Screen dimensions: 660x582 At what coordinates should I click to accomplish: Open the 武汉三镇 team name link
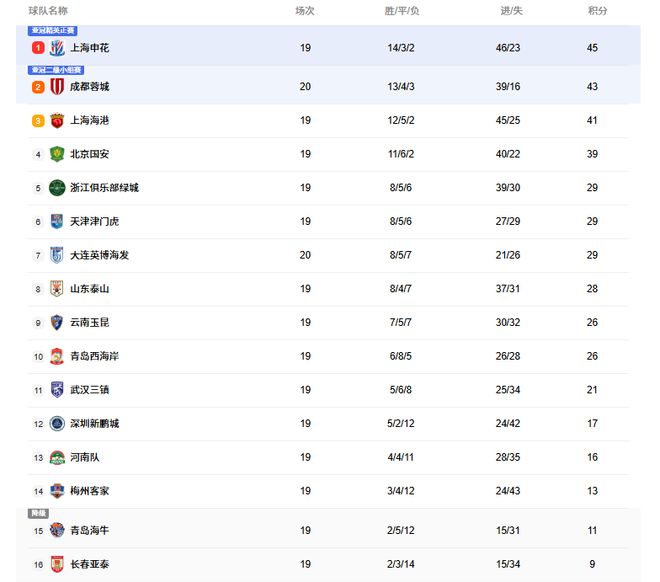pyautogui.click(x=90, y=390)
